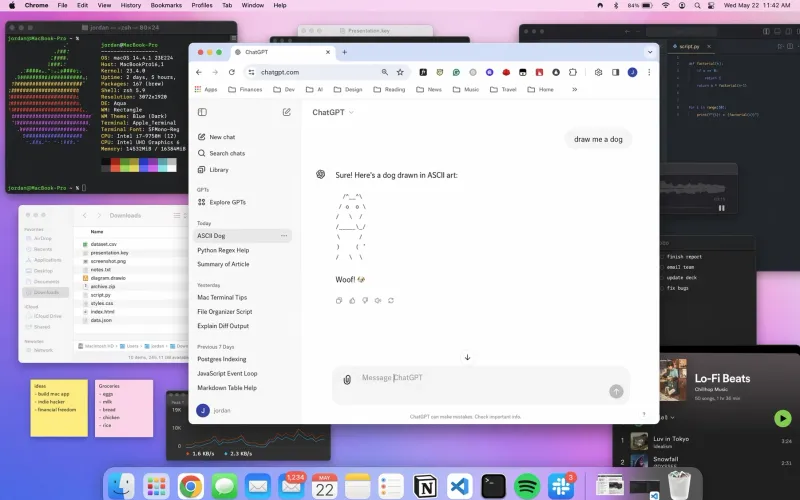Expand the hidden bookmarks overflow chevron

574,90
